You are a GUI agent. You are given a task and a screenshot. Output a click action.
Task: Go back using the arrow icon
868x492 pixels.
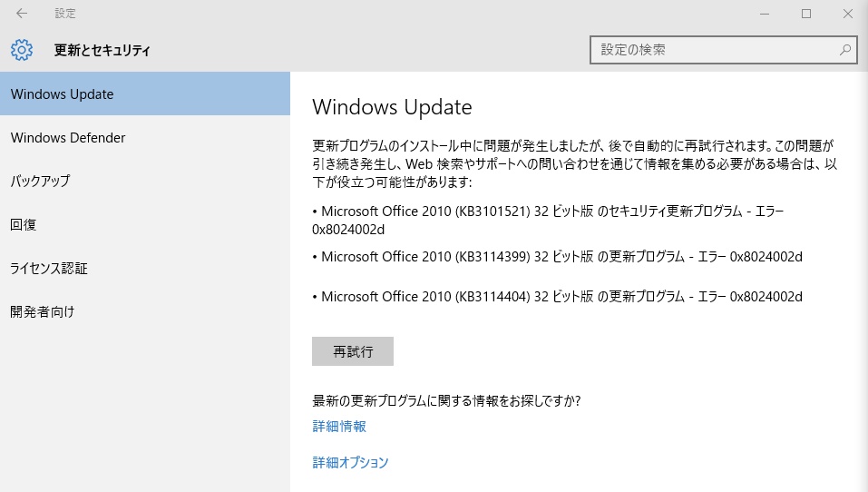click(22, 14)
